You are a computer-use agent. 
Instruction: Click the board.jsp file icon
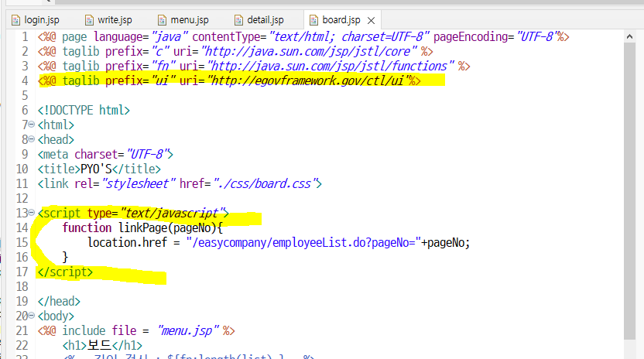pos(313,20)
